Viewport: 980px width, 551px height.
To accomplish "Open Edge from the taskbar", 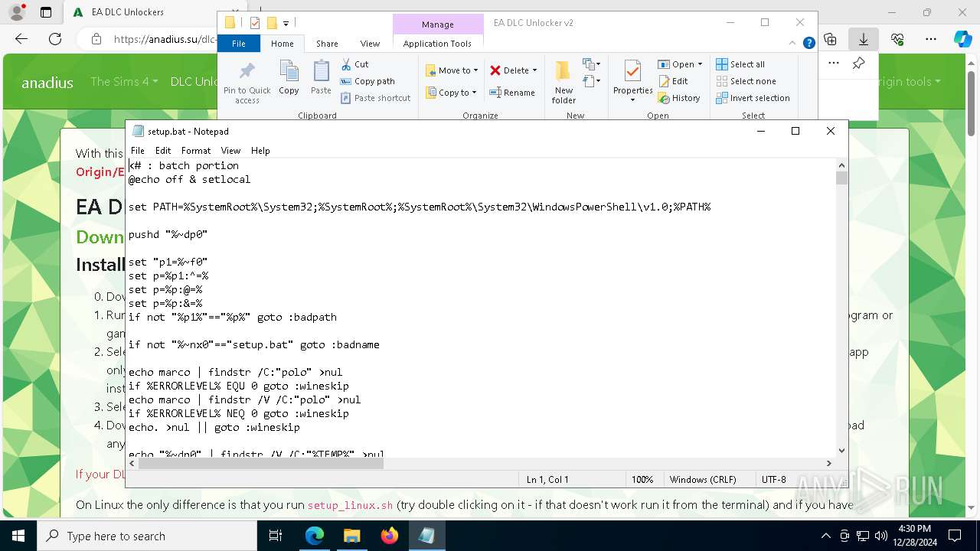I will pyautogui.click(x=315, y=536).
